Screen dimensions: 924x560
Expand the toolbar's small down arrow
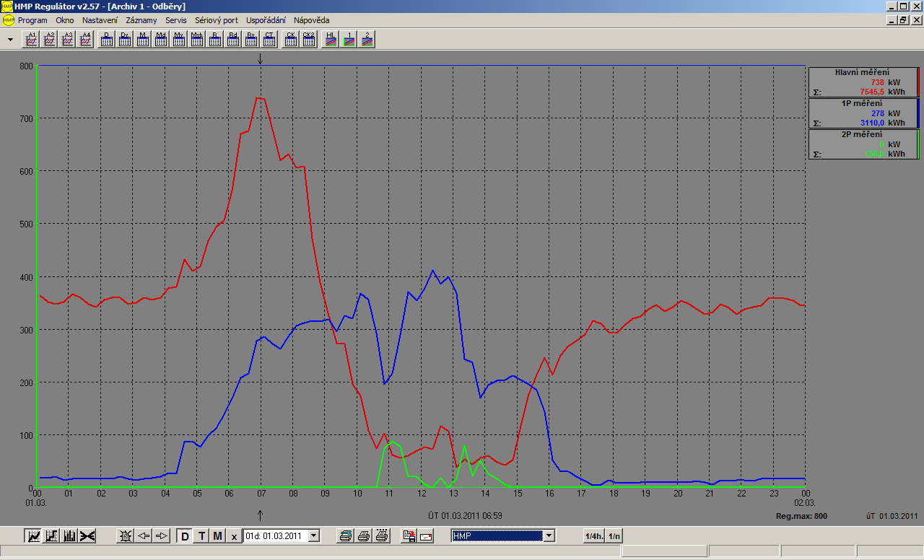coord(10,40)
